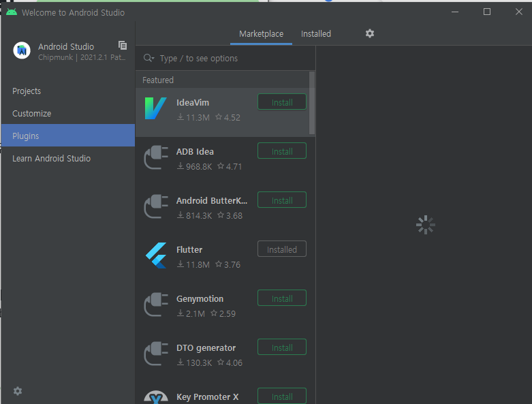The image size is (532, 404).
Task: Click the Installed button for Flutter
Action: 282,249
